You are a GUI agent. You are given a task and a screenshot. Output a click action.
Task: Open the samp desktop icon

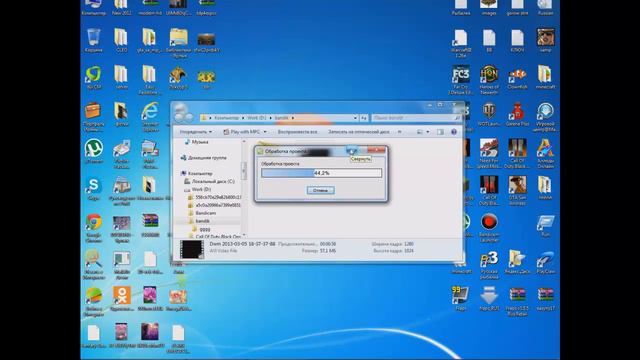(545, 41)
